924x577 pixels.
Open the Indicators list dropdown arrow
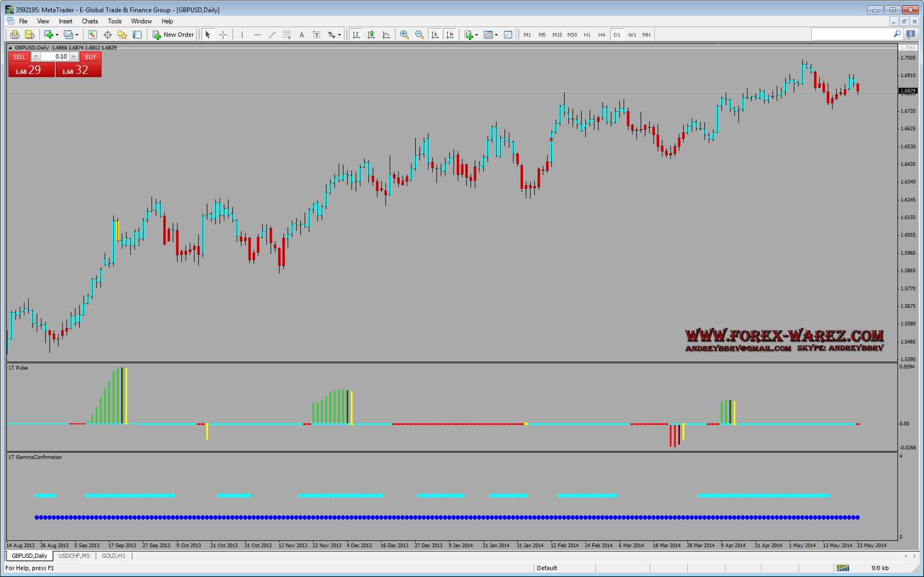click(476, 35)
